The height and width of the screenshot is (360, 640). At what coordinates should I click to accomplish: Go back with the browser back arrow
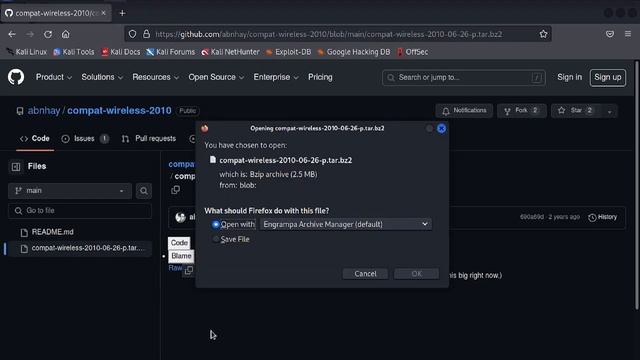[12, 34]
